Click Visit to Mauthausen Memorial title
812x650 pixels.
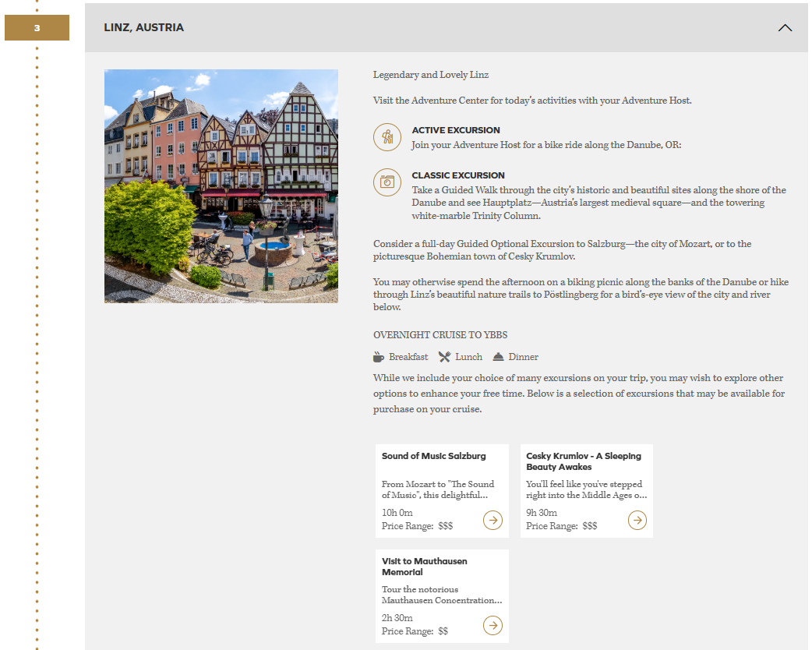pyautogui.click(x=425, y=567)
